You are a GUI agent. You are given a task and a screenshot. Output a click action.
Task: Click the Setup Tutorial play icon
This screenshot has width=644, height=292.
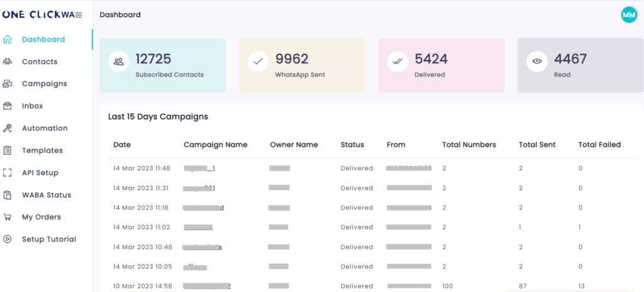8,239
